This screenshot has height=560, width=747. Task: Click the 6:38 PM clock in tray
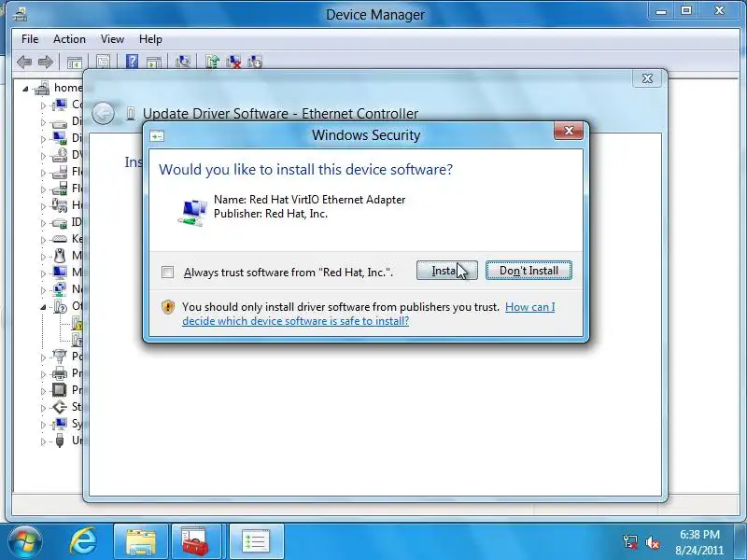699,534
